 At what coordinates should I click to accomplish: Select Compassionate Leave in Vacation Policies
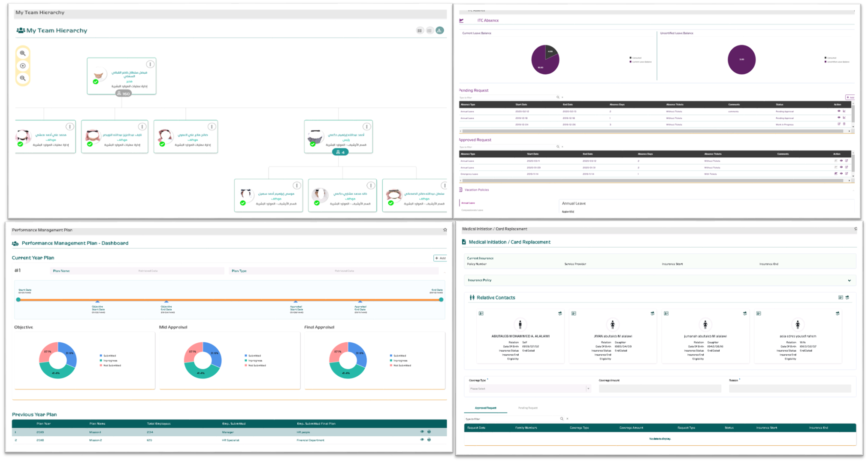coord(472,210)
